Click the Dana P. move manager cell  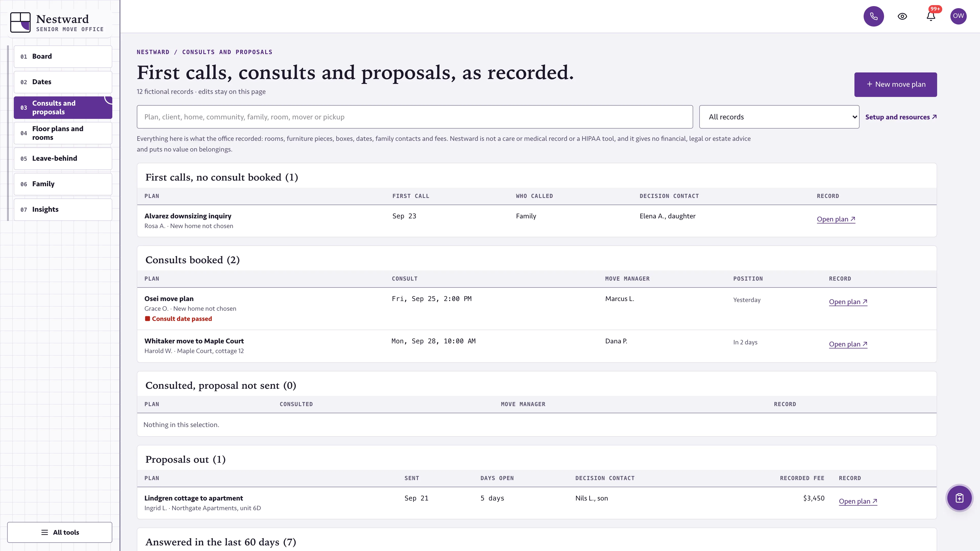(616, 341)
